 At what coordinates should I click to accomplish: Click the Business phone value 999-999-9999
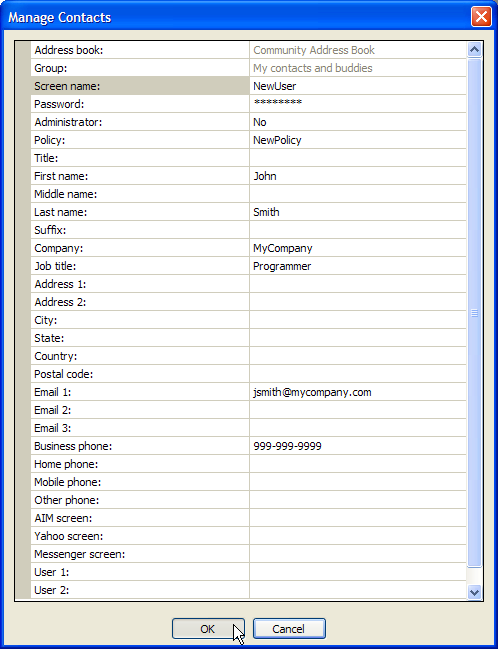358,446
